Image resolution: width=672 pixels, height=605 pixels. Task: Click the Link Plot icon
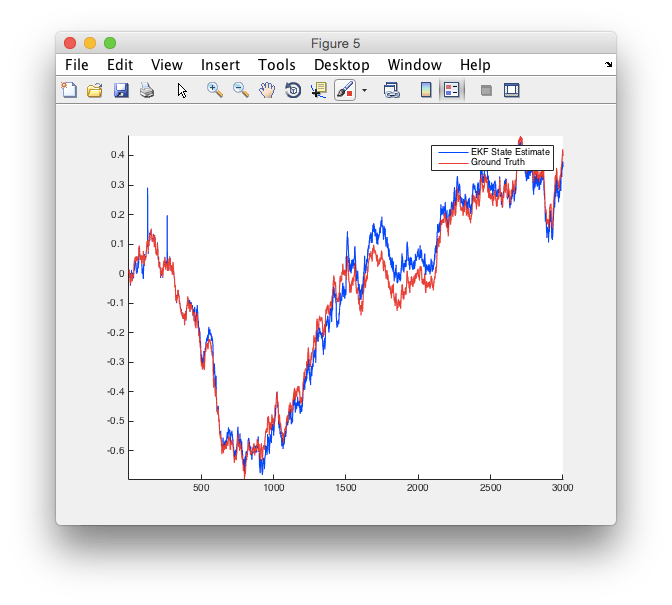point(392,90)
